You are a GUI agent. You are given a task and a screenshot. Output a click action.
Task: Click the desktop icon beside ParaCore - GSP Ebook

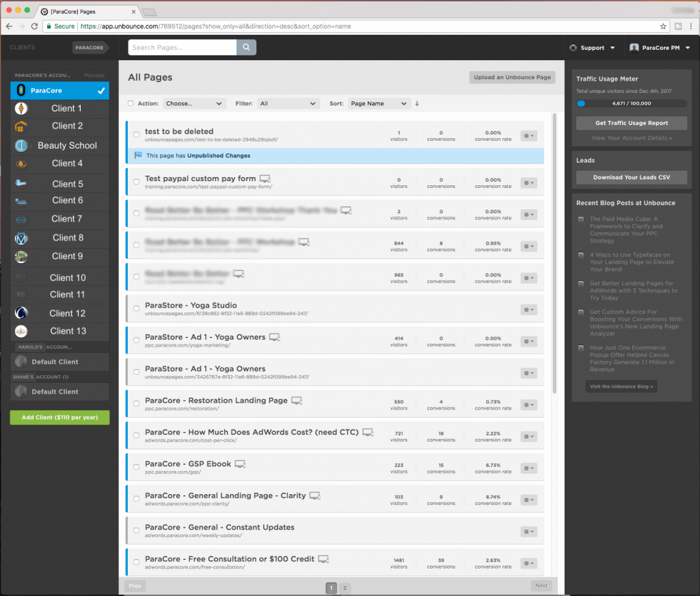click(240, 464)
